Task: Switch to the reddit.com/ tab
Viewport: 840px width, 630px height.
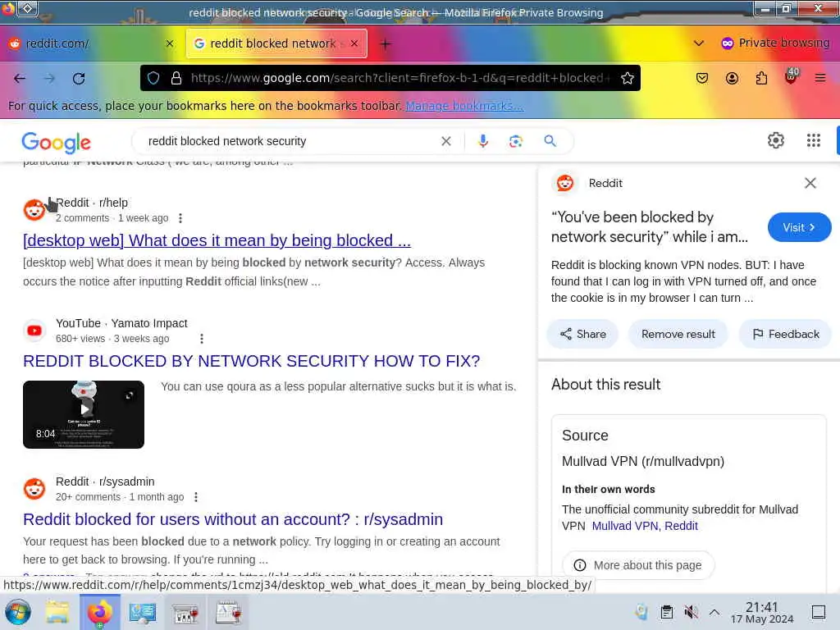Action: tap(91, 43)
